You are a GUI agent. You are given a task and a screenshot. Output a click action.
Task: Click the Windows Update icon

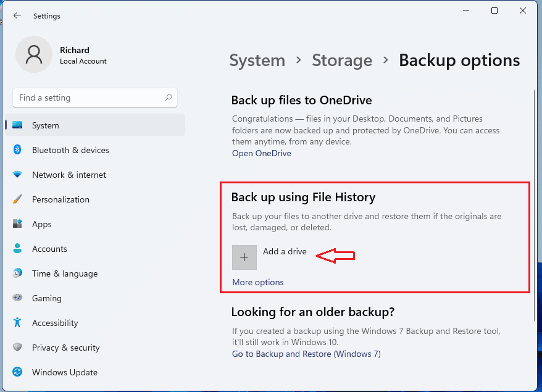coord(18,372)
